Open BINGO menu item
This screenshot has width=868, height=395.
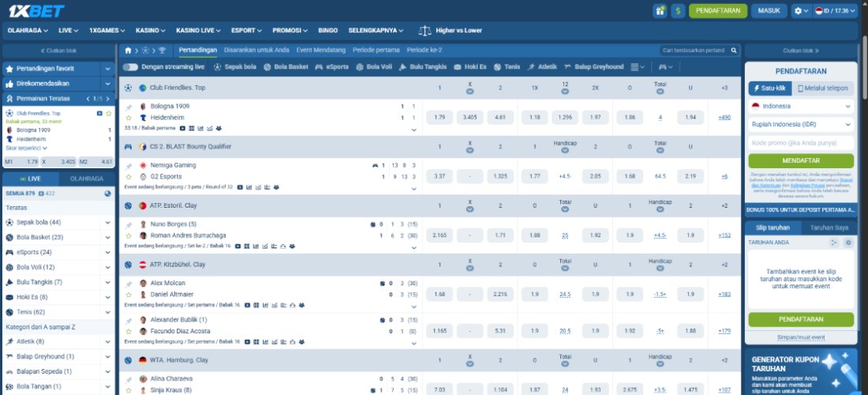327,31
